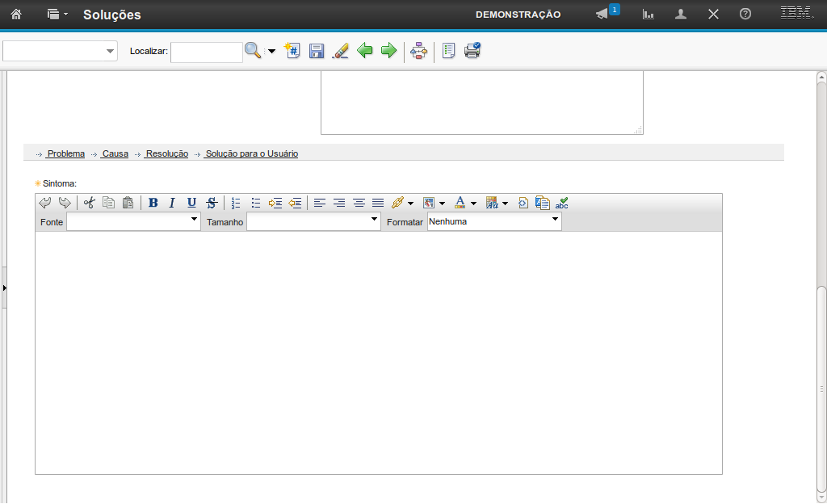Expand the Tamanho size dropdown
Image resolution: width=827 pixels, height=504 pixels.
tap(313, 221)
